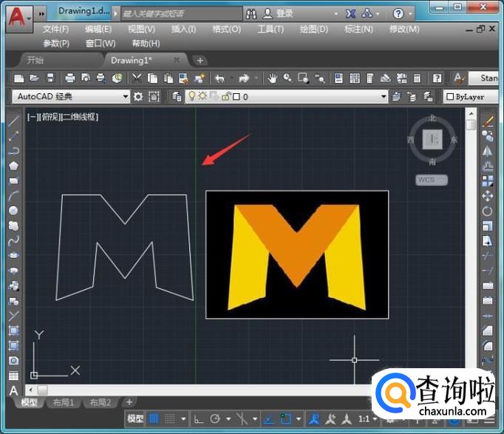Toggle grid display in status bar
Viewport: 504px width, 434px height.
154,418
